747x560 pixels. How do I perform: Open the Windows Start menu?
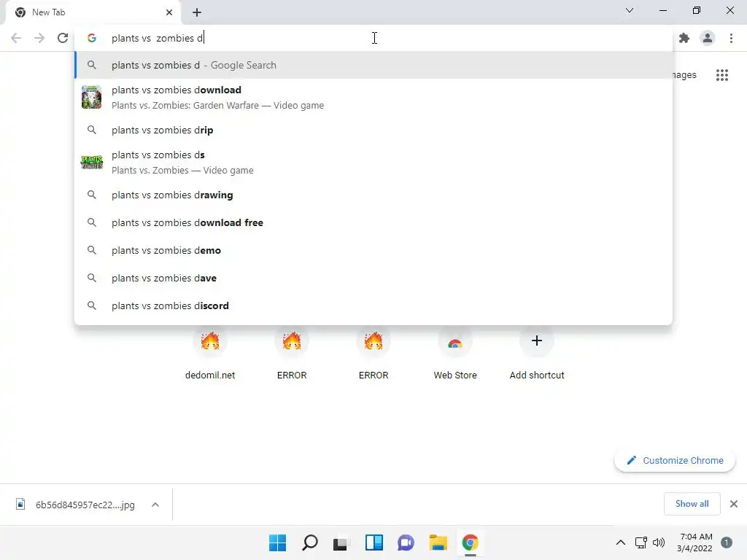pyautogui.click(x=278, y=542)
